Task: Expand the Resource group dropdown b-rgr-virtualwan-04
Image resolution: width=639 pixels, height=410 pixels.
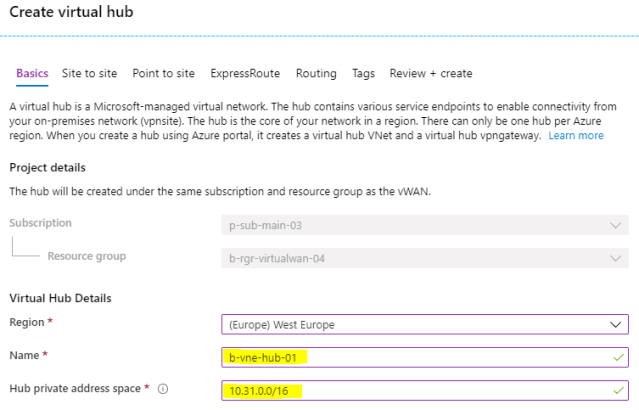Action: point(424,257)
